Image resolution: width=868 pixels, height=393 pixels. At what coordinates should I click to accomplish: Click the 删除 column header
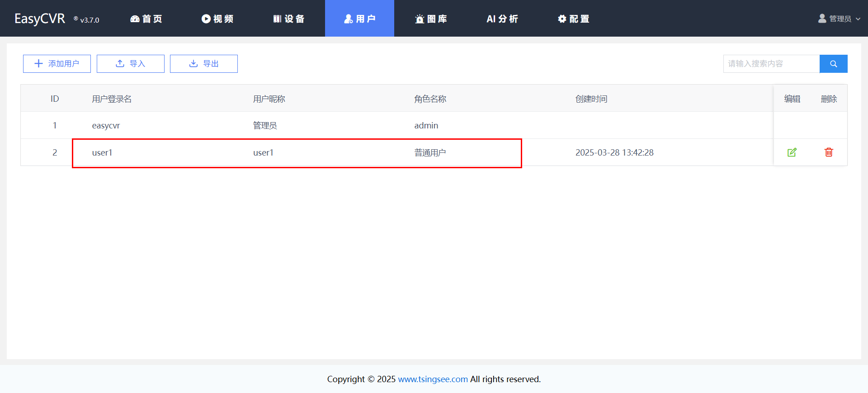829,99
